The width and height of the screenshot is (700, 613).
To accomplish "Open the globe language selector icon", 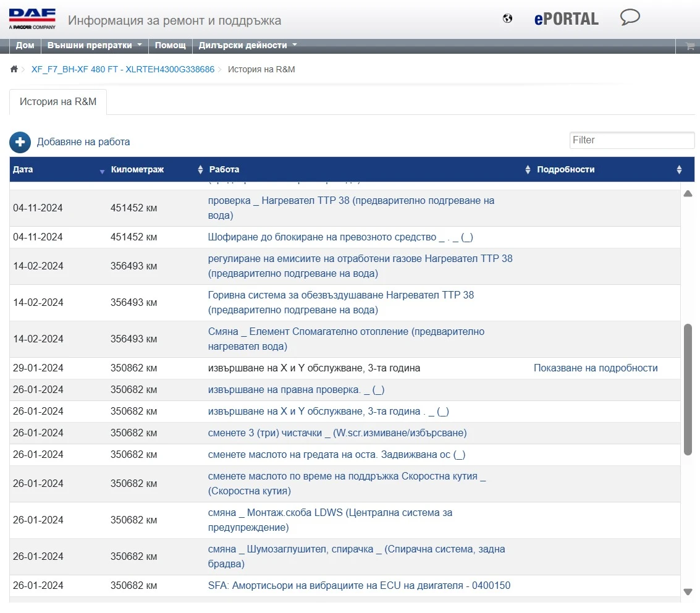I will click(x=507, y=19).
